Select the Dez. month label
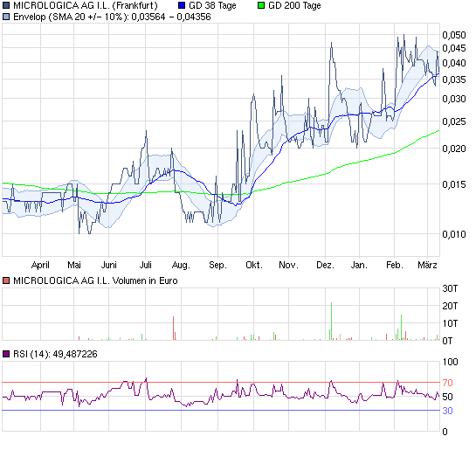 tap(325, 265)
